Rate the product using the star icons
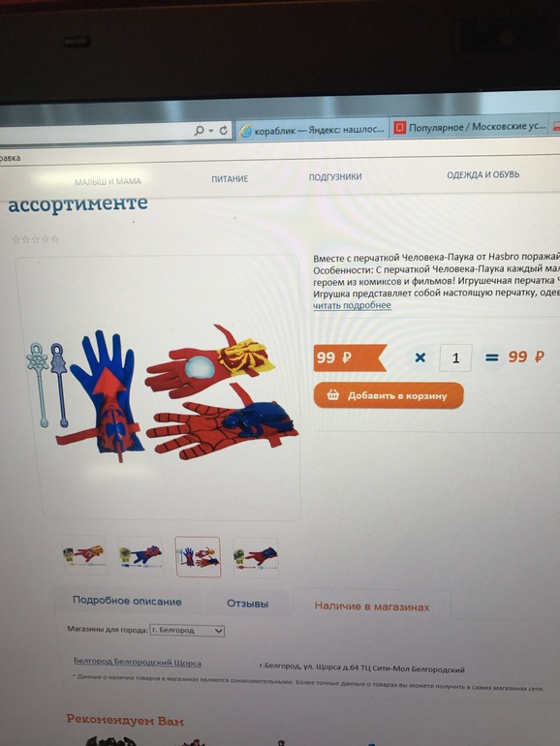This screenshot has width=560, height=746. tap(36, 239)
